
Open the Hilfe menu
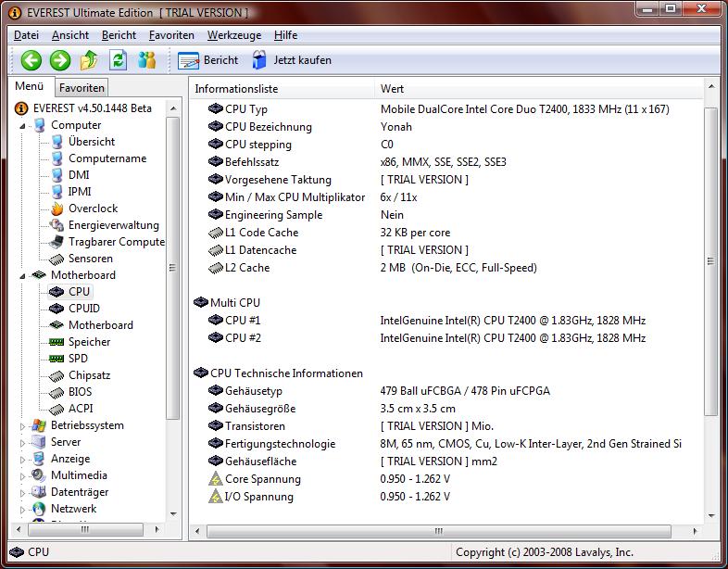click(285, 35)
